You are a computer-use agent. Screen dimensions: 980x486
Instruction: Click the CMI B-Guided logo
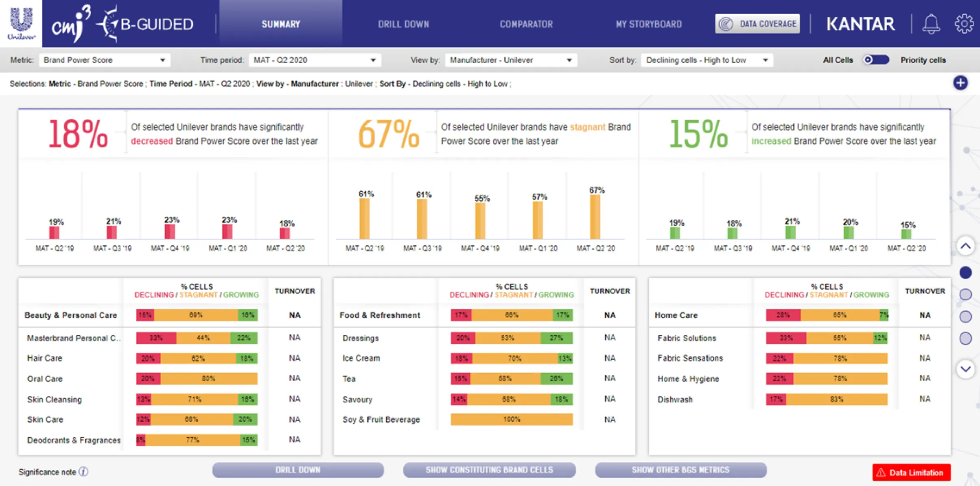(123, 24)
